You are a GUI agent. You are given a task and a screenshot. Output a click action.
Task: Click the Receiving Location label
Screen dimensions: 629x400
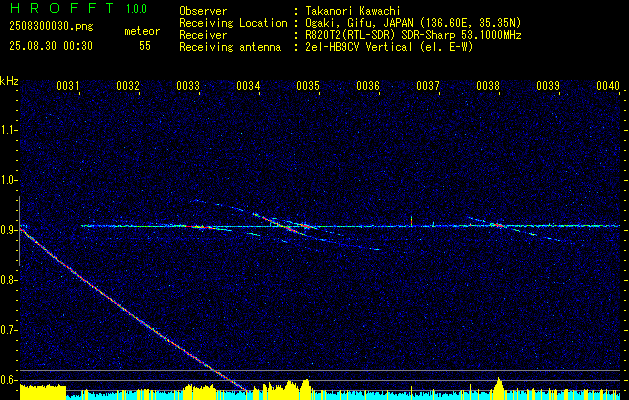point(233,23)
